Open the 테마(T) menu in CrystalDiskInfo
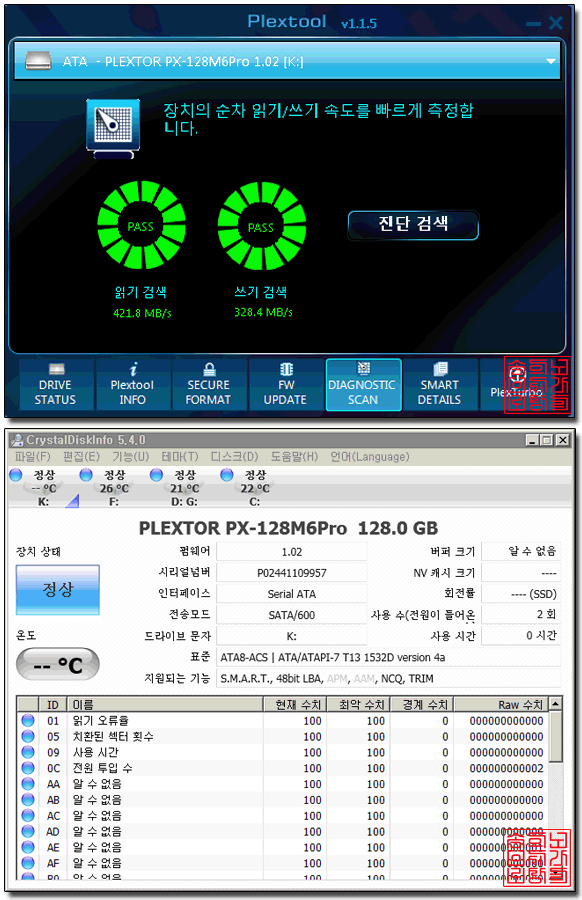Viewport: 582px width, 900px height. click(x=180, y=456)
